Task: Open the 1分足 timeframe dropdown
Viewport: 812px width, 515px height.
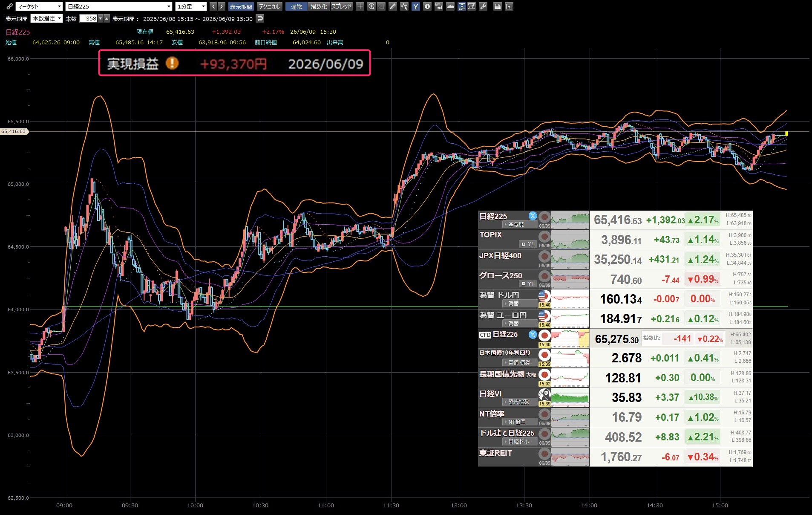Action: 191,6
